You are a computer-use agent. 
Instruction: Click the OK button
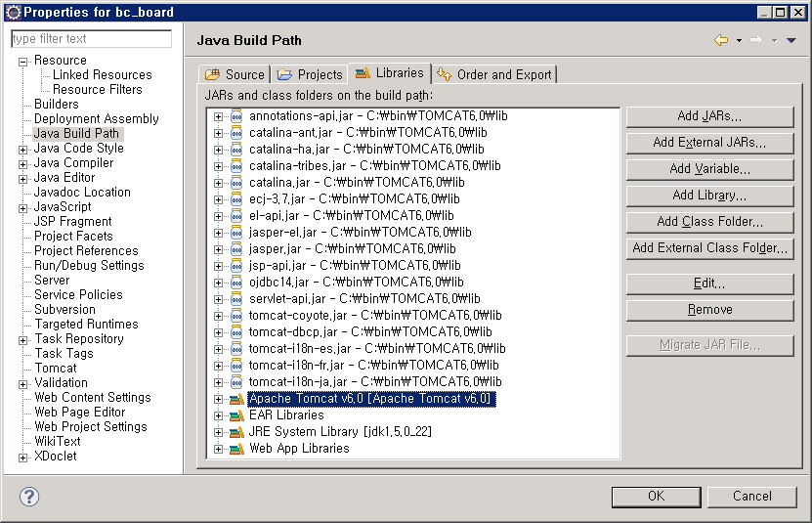point(656,496)
